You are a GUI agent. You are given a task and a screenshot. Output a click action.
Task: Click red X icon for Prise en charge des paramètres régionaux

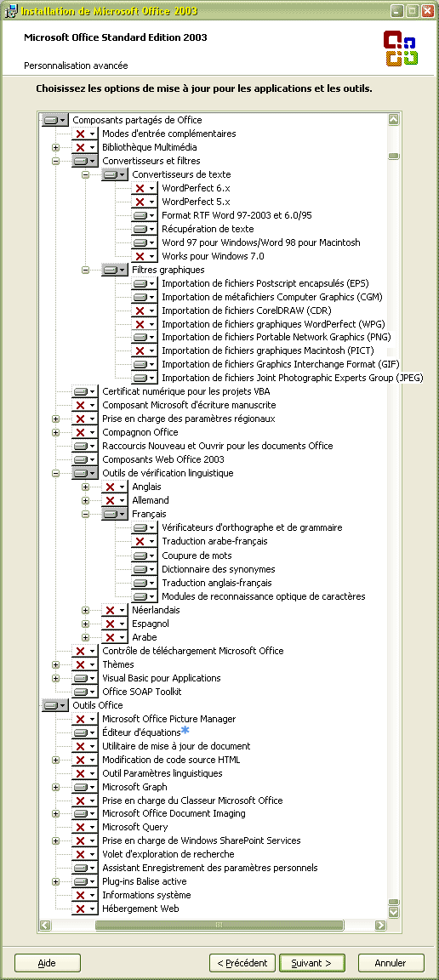(x=80, y=419)
